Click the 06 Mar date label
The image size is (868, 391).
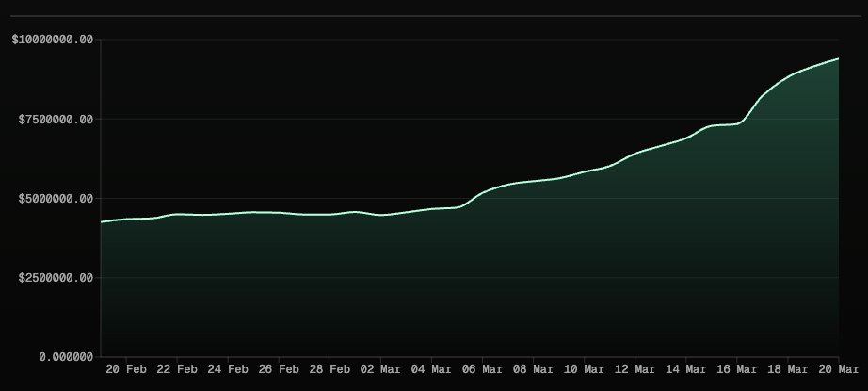click(483, 369)
